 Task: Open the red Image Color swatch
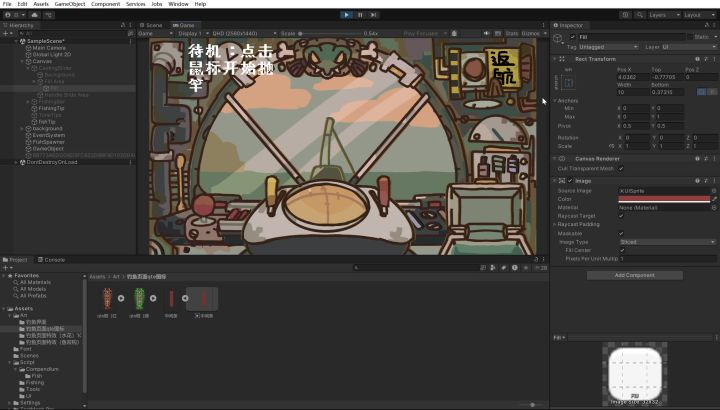(x=664, y=199)
